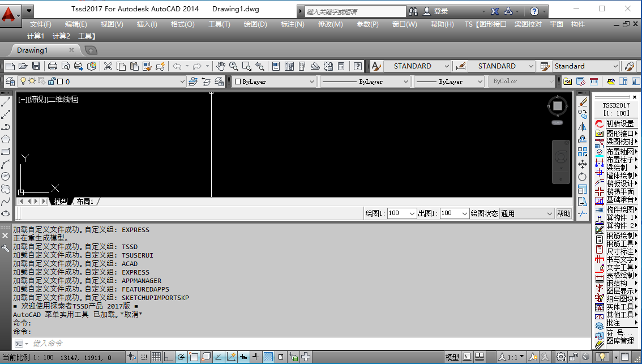Open the STANDARD dimension style dropdown
Screen dimensions: 642x364
531,66
